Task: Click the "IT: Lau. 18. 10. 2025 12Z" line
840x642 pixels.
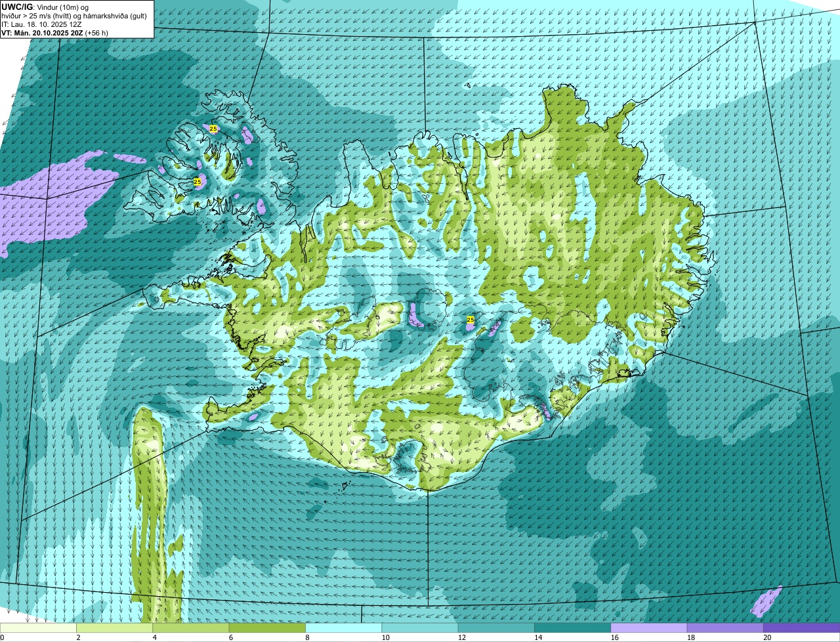Action: tap(41, 24)
